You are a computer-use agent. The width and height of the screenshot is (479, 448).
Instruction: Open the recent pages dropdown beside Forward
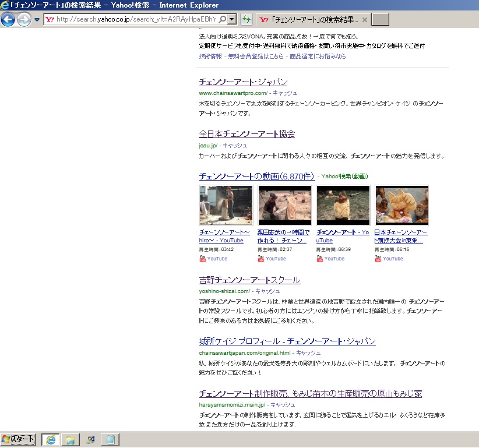point(37,20)
